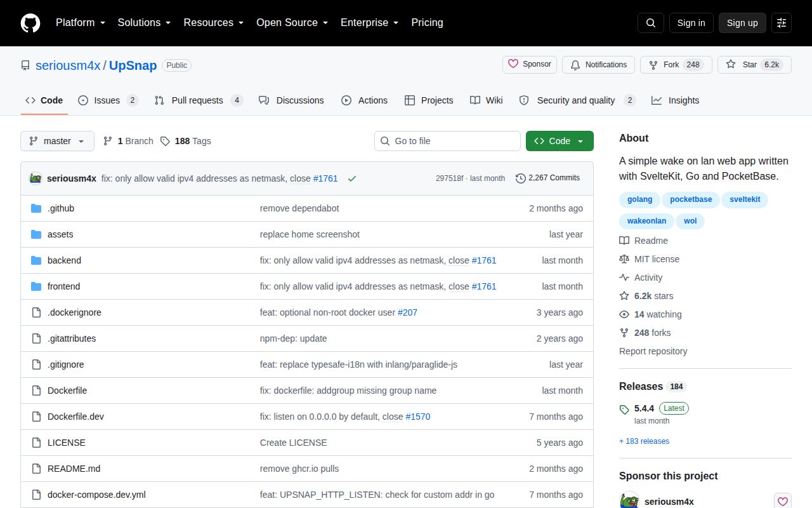Open the frontend folder
The height and width of the screenshot is (508, 812).
pyautogui.click(x=64, y=286)
